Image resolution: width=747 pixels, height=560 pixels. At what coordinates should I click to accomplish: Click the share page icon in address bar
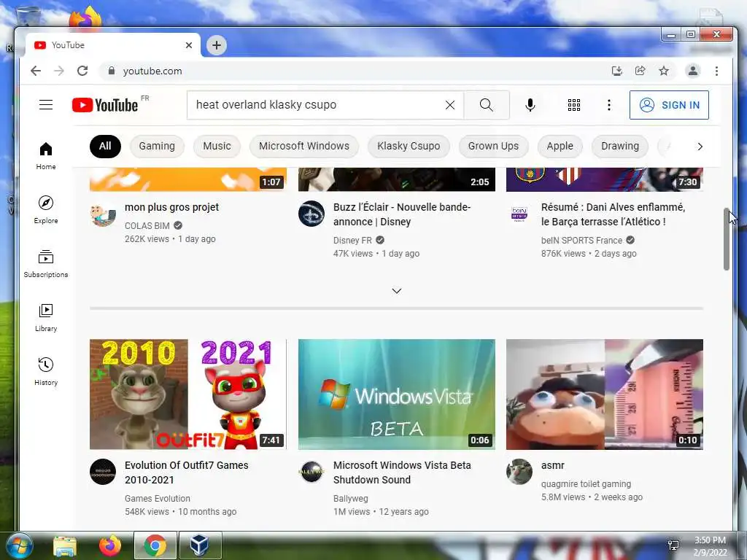click(x=640, y=71)
